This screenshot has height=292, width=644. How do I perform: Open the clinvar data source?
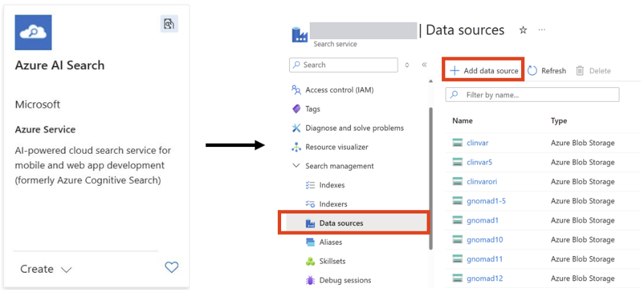pos(477,143)
